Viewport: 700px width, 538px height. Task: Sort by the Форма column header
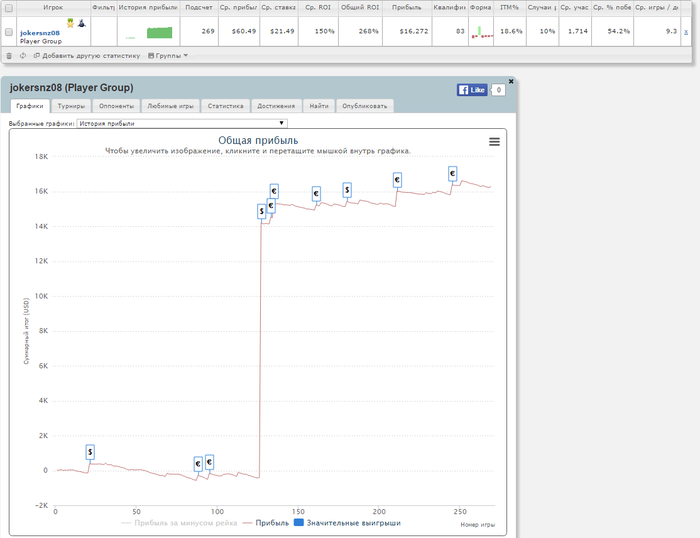[x=481, y=8]
